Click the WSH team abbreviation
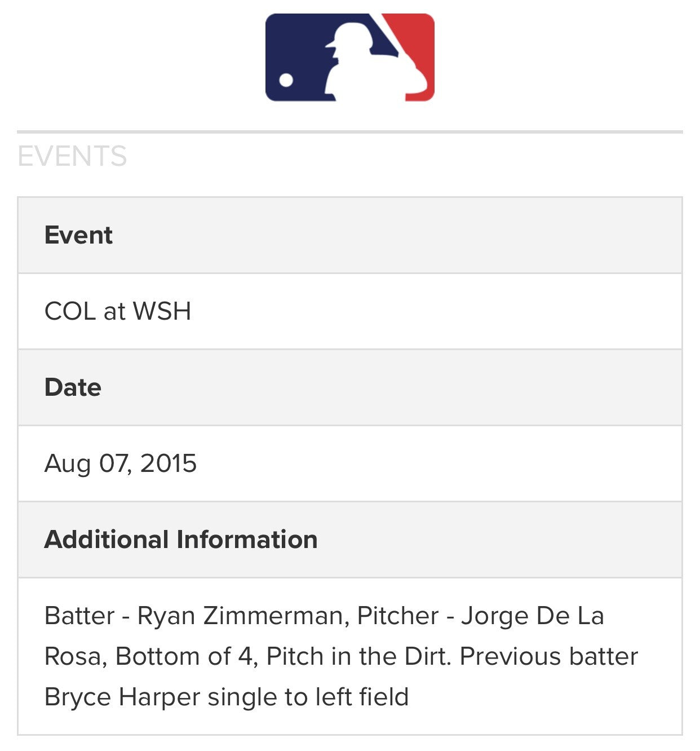The width and height of the screenshot is (700, 751). [162, 311]
